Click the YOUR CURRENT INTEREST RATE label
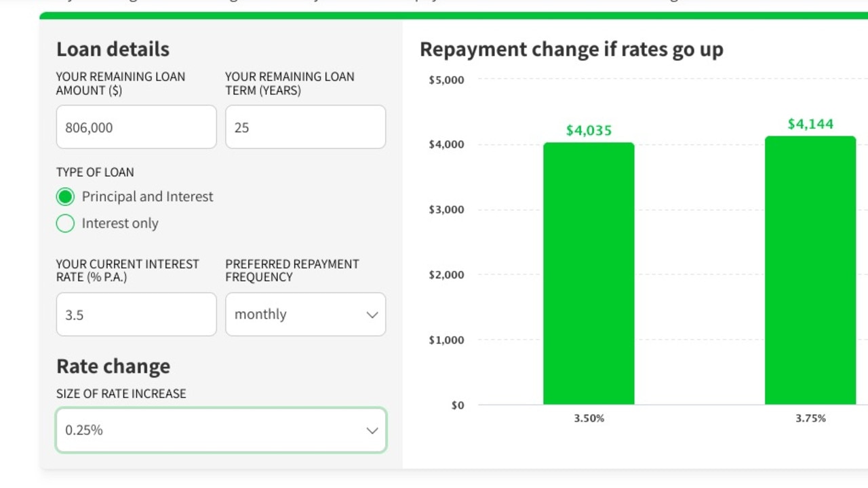 click(x=127, y=270)
